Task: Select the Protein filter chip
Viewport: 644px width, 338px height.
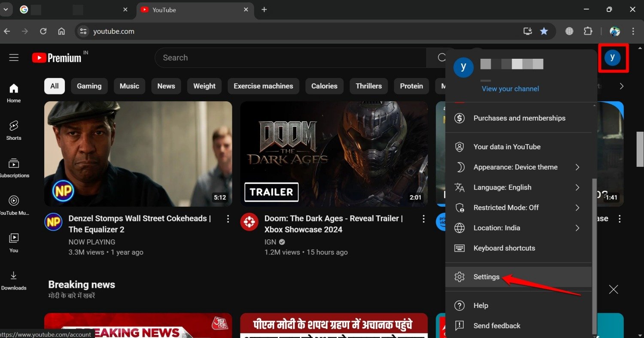Action: (411, 86)
